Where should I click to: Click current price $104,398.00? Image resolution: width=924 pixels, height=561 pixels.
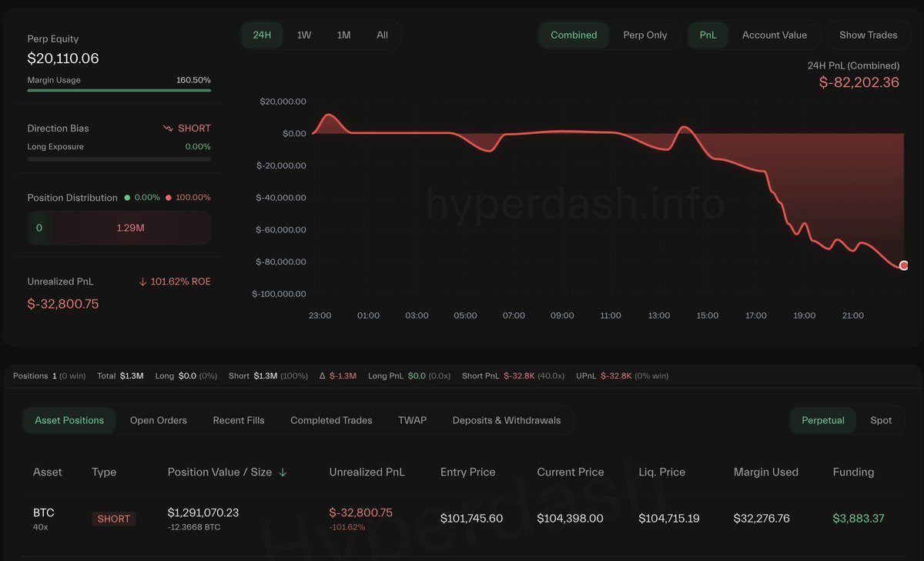tap(570, 519)
